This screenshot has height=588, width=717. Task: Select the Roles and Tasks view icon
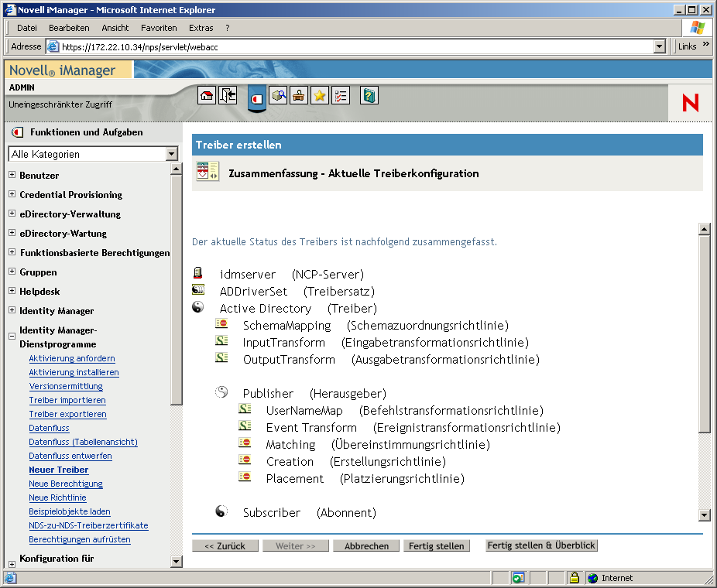pos(257,95)
